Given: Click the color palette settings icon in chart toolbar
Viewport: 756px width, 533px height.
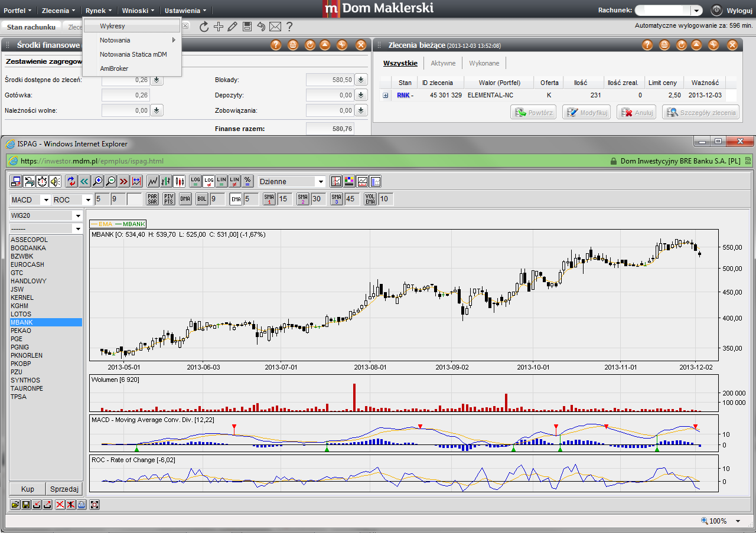Looking at the screenshot, I should point(350,181).
